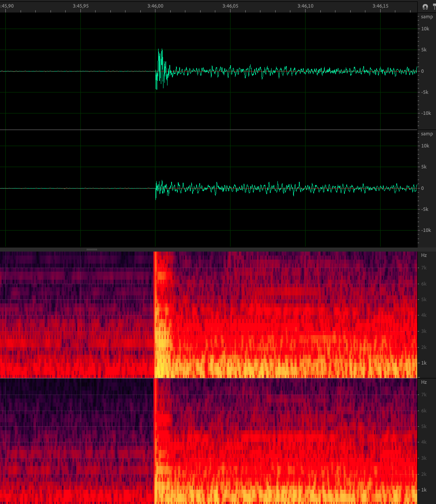Click 7k on upper spectrogram frequency scale
This screenshot has height=504, width=436.
425,268
